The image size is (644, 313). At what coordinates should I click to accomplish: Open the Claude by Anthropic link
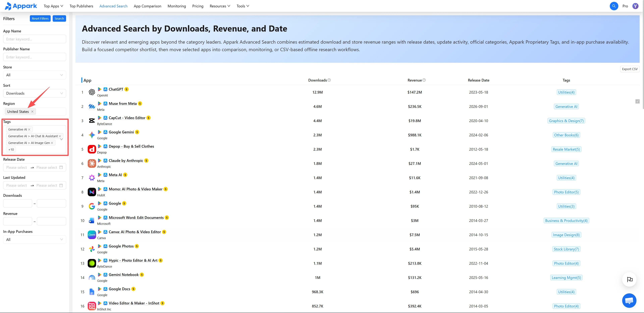(x=126, y=161)
